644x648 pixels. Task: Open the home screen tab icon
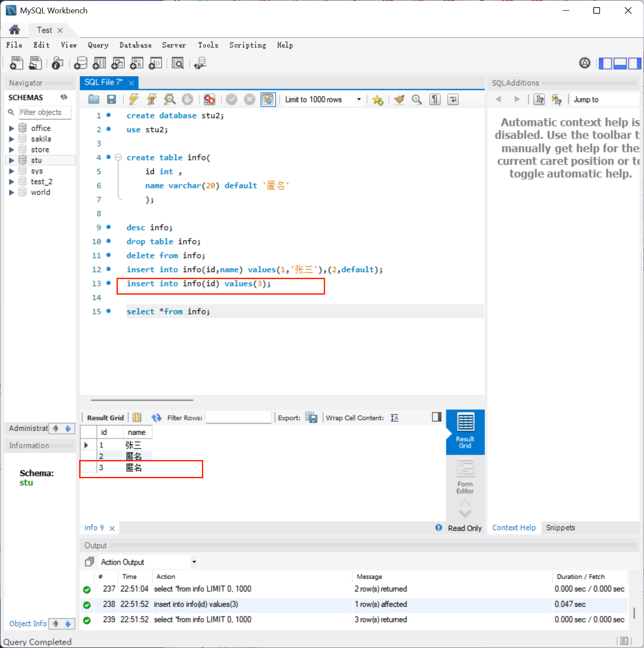(x=14, y=30)
